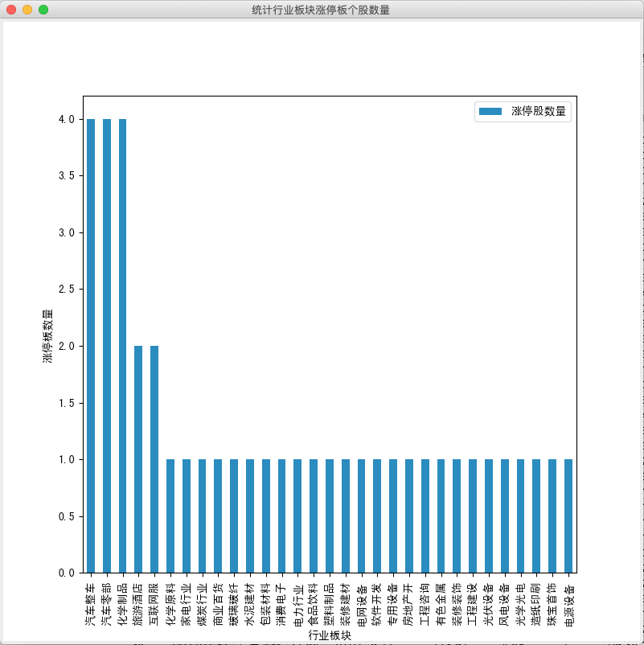
Task: Click the bar above 食品饮料
Action: point(314,516)
